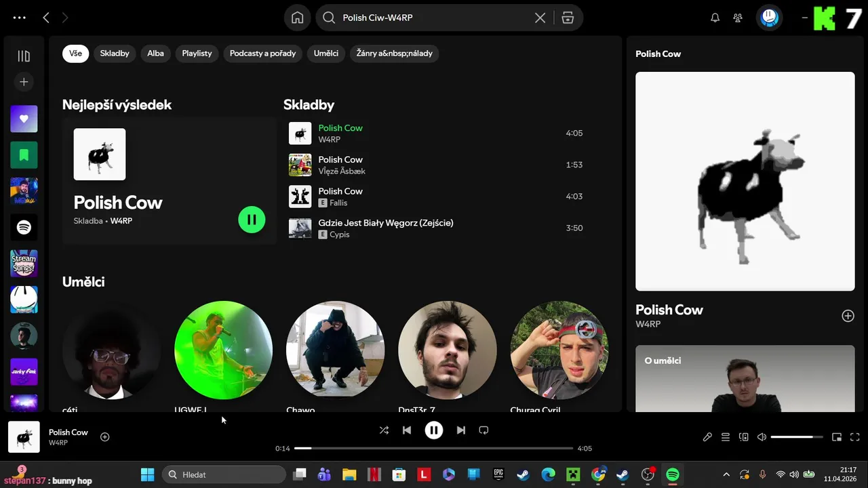This screenshot has width=868, height=488.
Task: Pause playback in the player bar
Action: click(x=434, y=430)
